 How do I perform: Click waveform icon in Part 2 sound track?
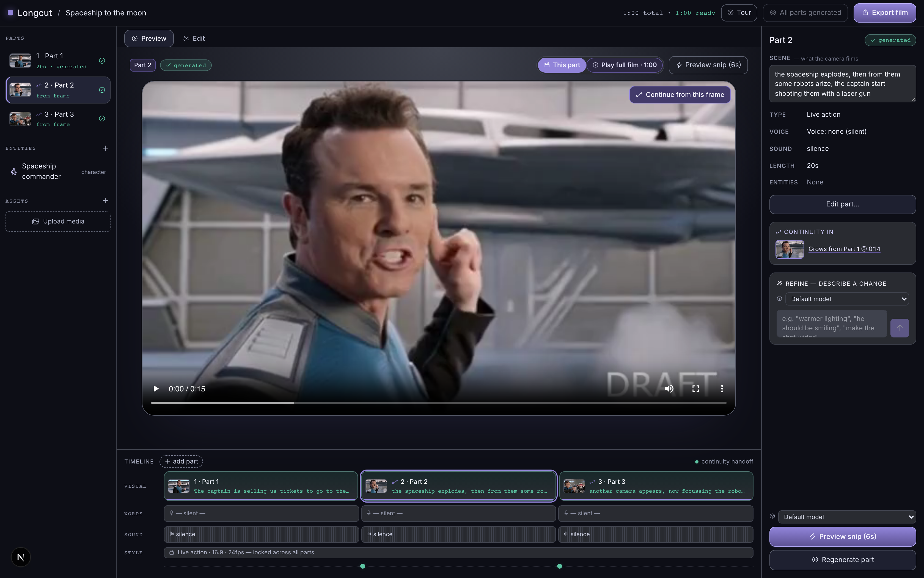click(x=369, y=534)
